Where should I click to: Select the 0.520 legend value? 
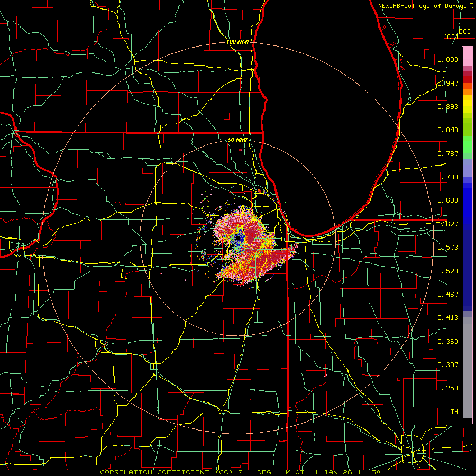tap(448, 271)
